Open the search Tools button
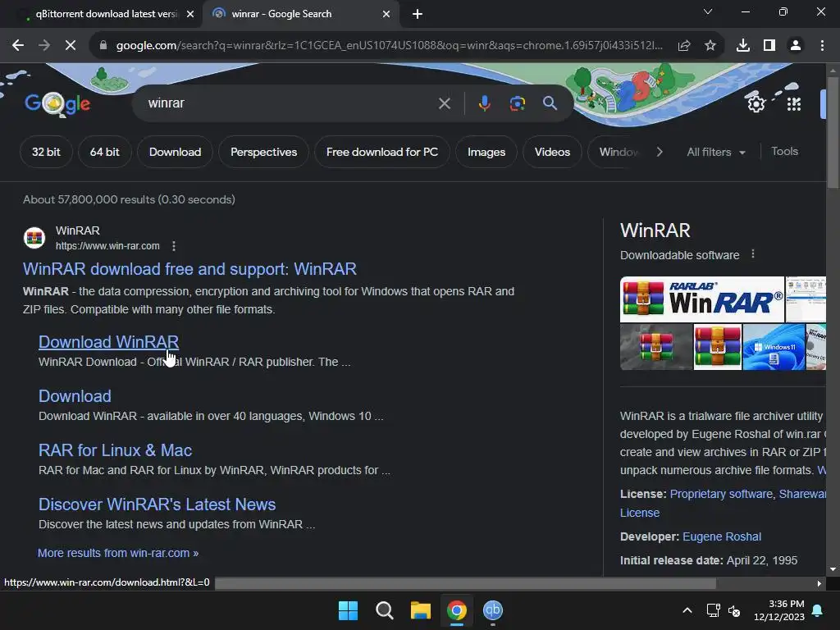This screenshot has height=630, width=840. click(x=784, y=152)
